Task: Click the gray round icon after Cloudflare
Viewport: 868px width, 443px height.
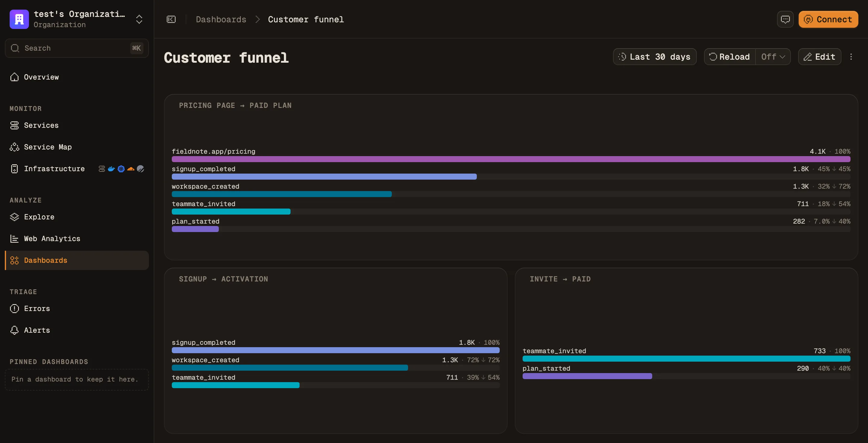Action: (140, 169)
